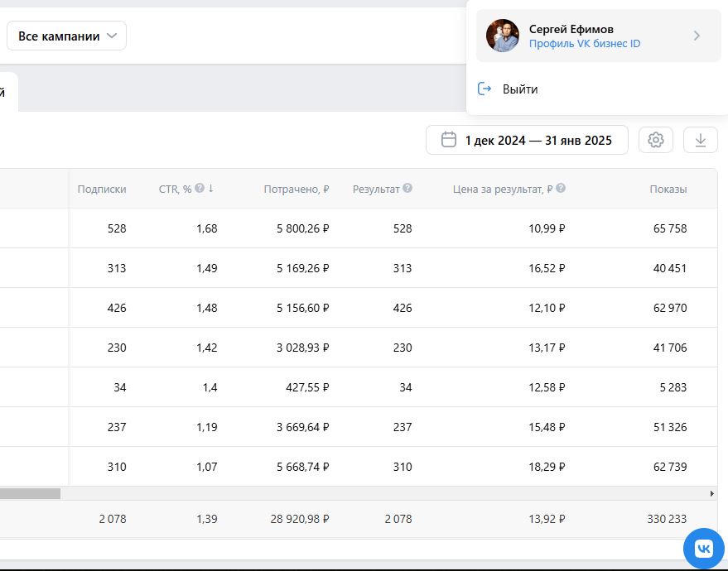This screenshot has width=728, height=571.
Task: Click the CTR sort descending arrow
Action: tap(211, 188)
